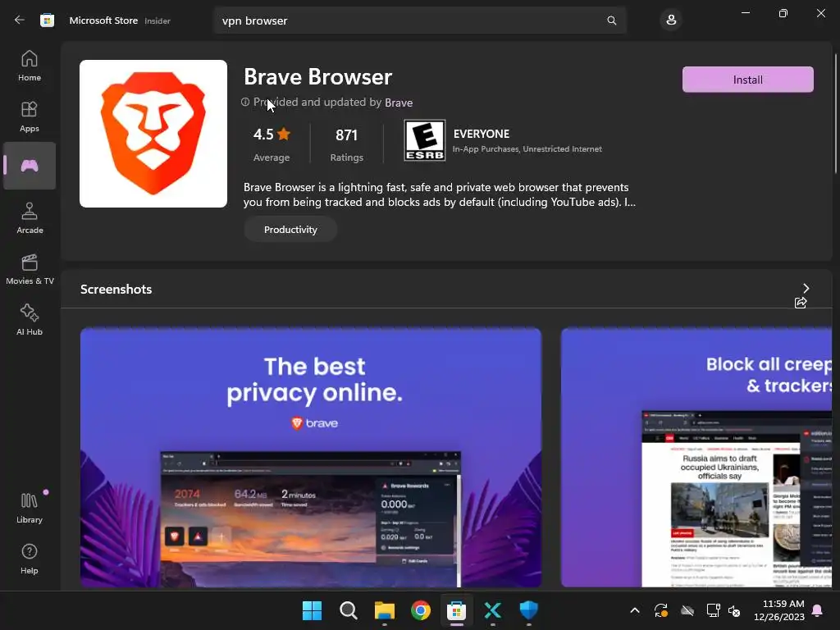Go back with the back arrow
This screenshot has width=840, height=630.
20,21
